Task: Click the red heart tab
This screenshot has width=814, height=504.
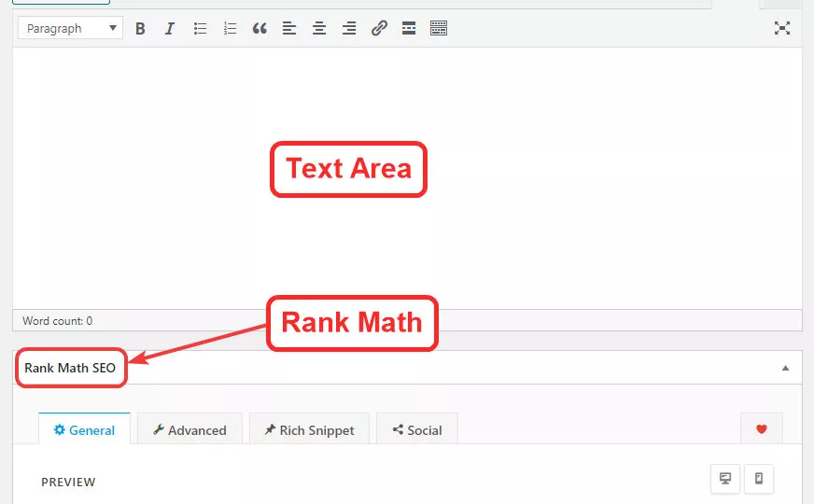Action: pos(762,429)
